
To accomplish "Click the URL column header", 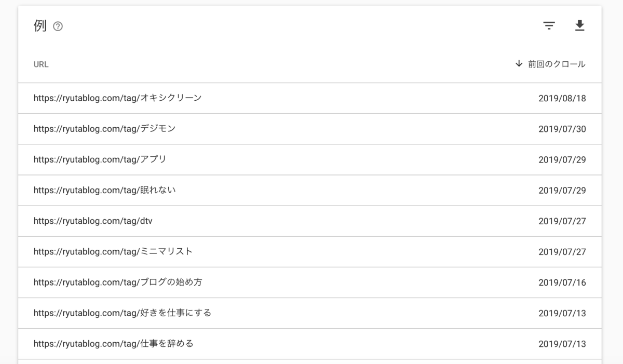I will click(41, 64).
